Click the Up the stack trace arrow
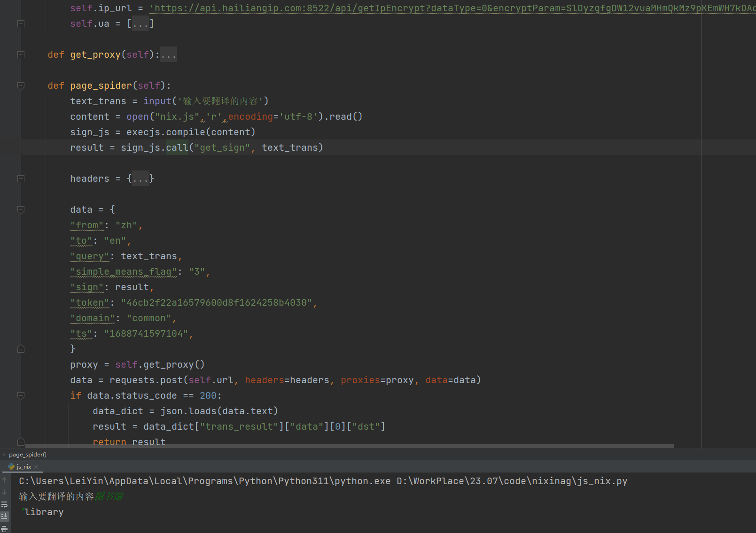Image resolution: width=756 pixels, height=533 pixels. click(x=4, y=480)
